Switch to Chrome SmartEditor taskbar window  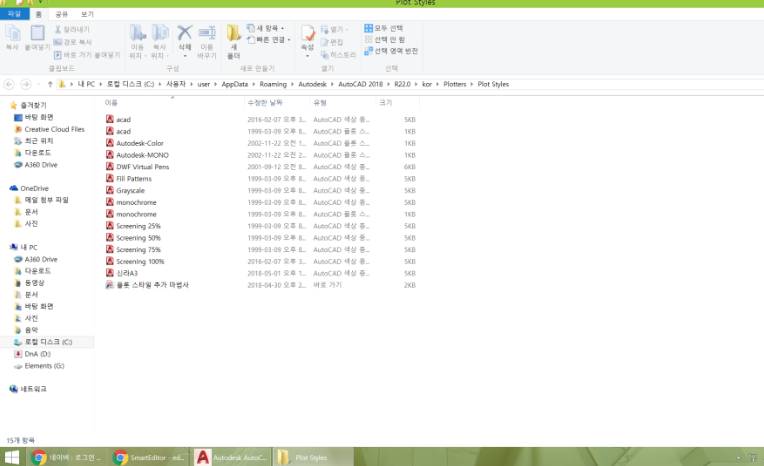pos(149,457)
